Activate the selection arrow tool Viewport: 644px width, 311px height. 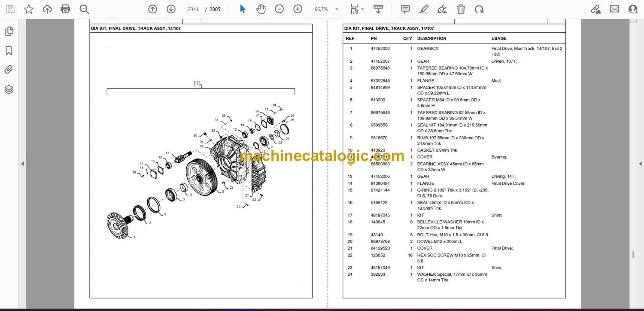(243, 9)
